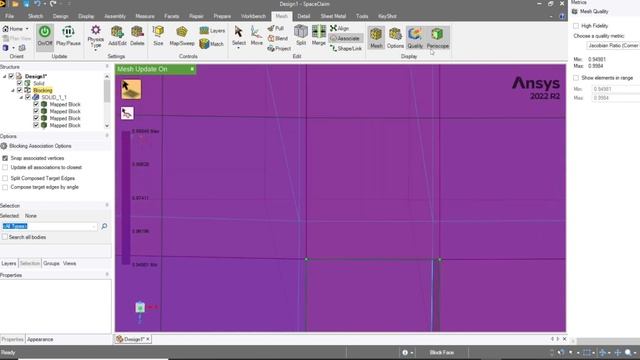Toggle the Mesh display button
Screen dimensions: 640x360
(376, 38)
